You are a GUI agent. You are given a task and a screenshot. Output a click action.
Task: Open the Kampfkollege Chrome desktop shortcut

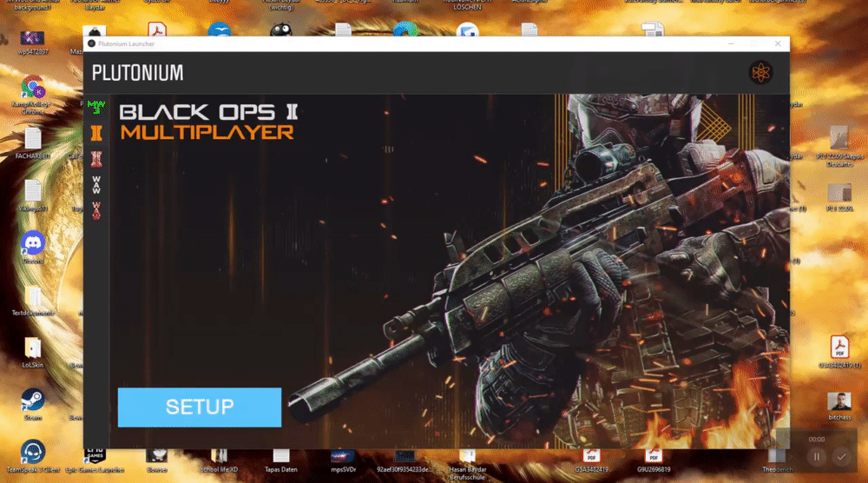tap(33, 95)
